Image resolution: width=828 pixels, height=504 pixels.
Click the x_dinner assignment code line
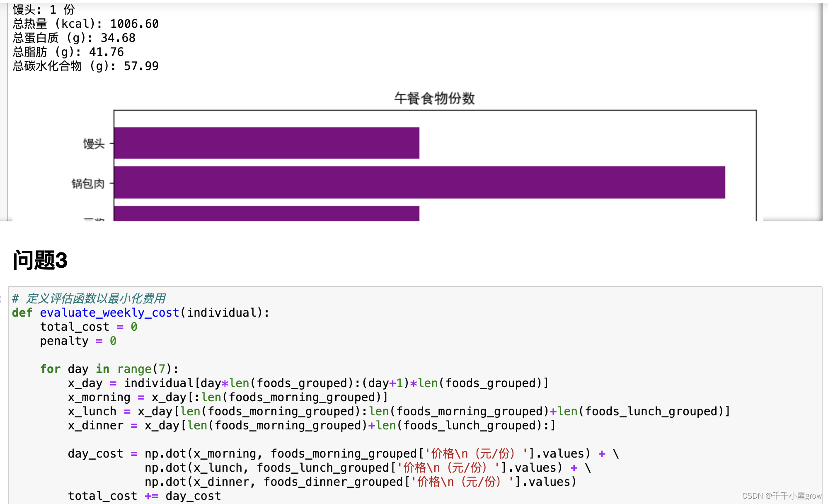point(311,425)
